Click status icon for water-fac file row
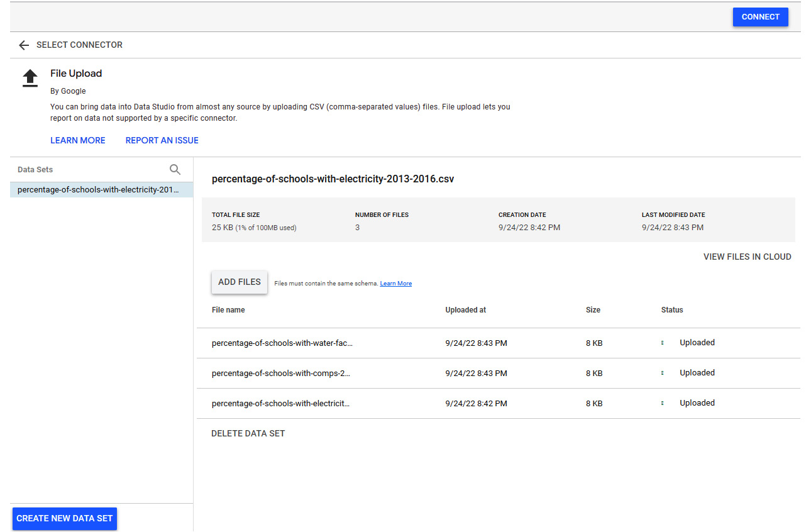This screenshot has width=811, height=532. [x=663, y=343]
